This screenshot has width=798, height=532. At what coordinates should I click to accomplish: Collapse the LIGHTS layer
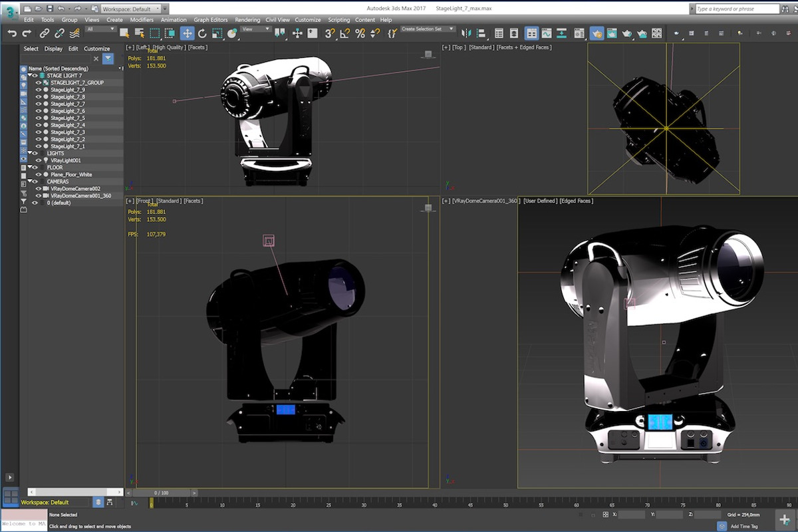(x=30, y=154)
